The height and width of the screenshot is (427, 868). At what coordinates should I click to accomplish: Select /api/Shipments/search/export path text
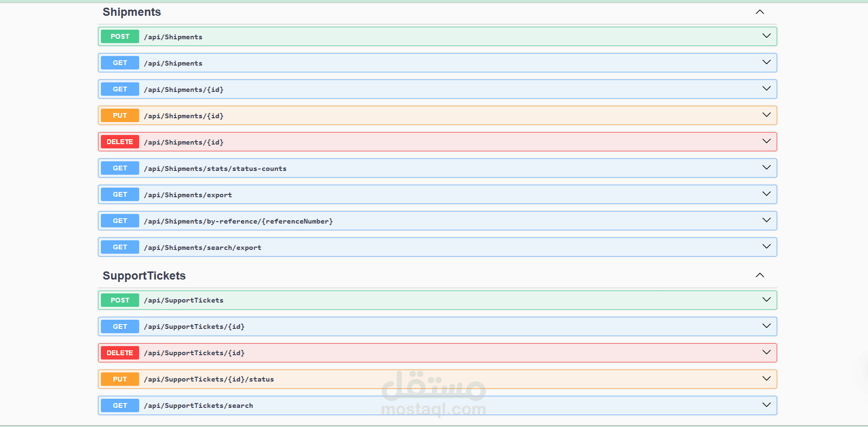click(x=203, y=247)
